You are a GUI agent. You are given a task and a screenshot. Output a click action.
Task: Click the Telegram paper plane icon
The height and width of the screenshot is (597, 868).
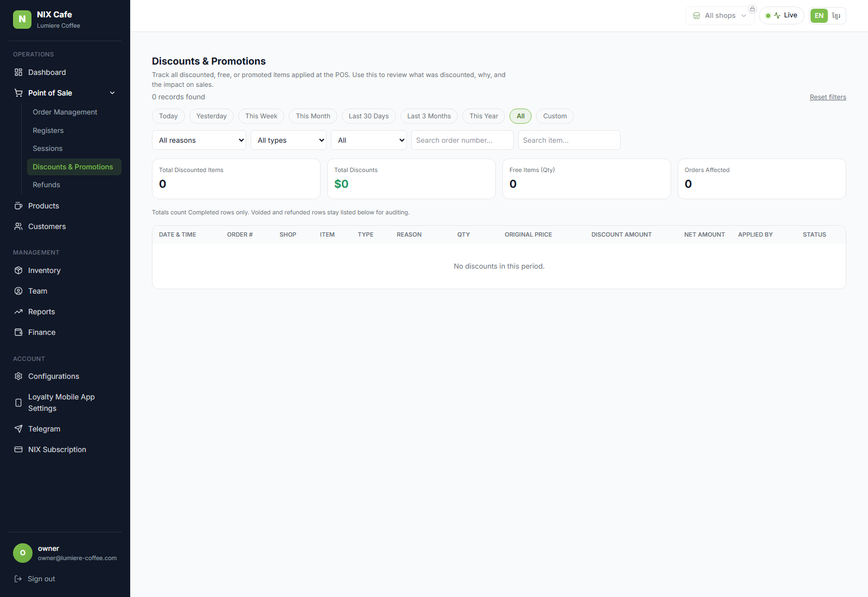(x=18, y=429)
